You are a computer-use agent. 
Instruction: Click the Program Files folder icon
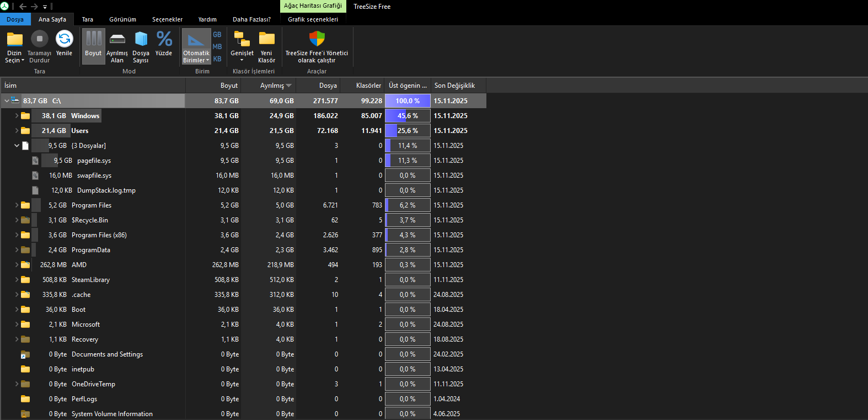click(25, 205)
